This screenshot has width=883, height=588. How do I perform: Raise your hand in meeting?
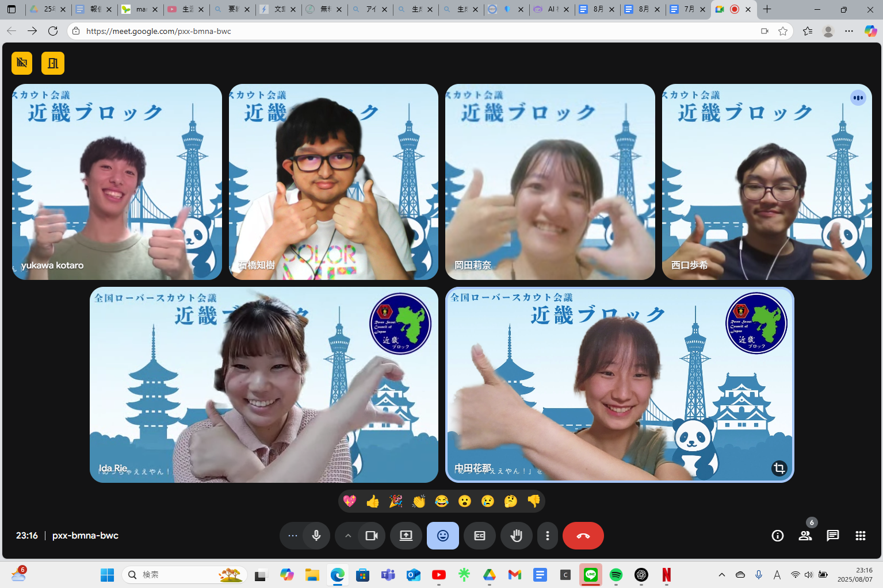tap(516, 536)
